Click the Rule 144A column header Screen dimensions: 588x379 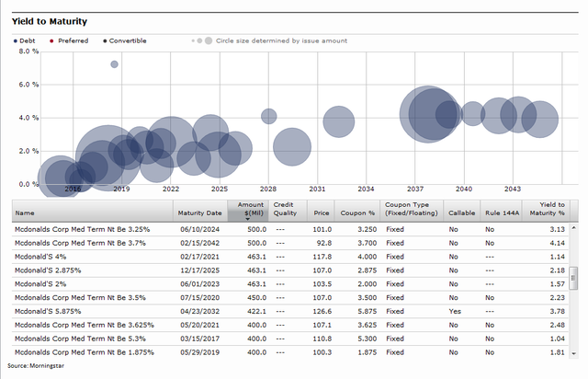(x=501, y=213)
